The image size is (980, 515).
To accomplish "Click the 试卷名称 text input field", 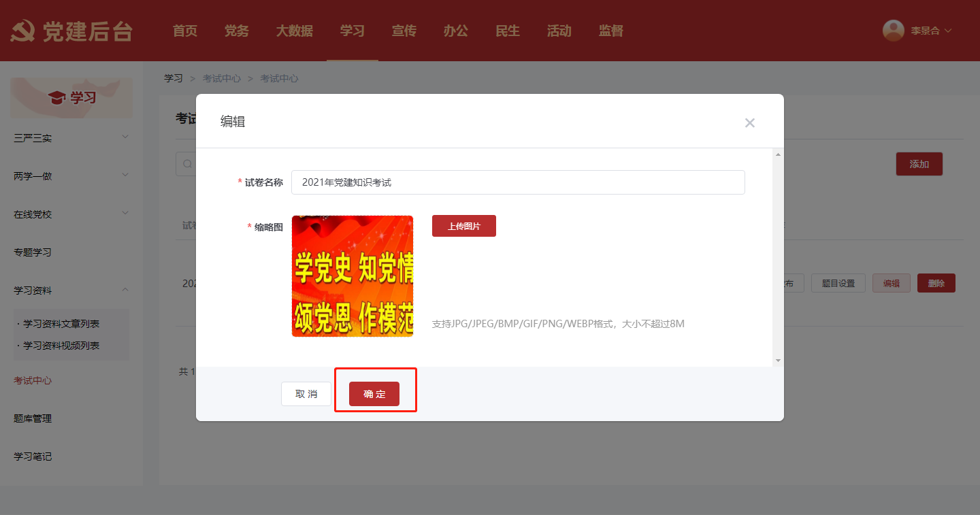I will tap(517, 182).
